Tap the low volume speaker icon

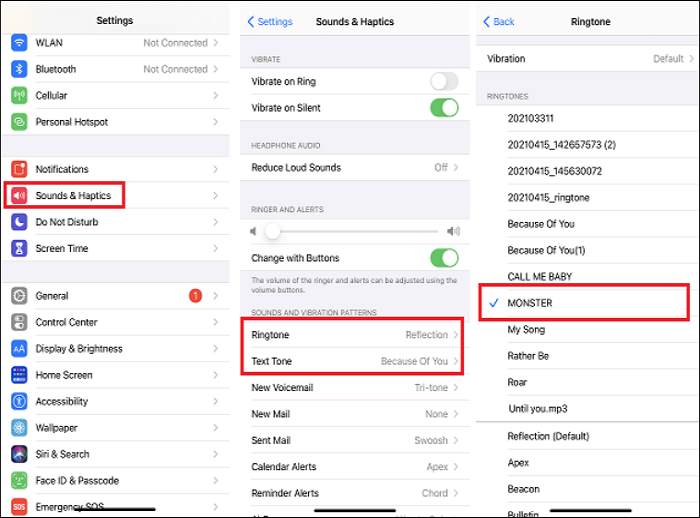pyautogui.click(x=253, y=231)
